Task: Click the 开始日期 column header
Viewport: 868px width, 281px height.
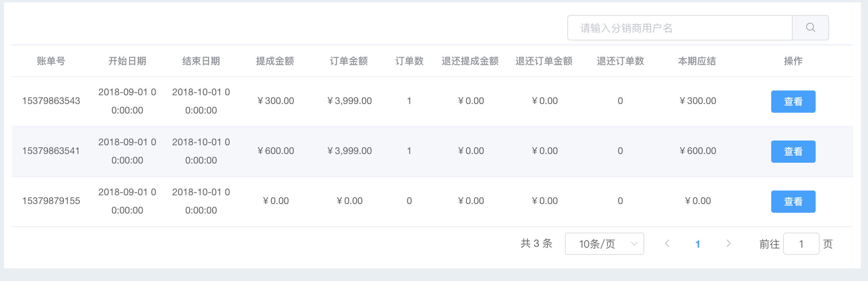Action: 127,61
